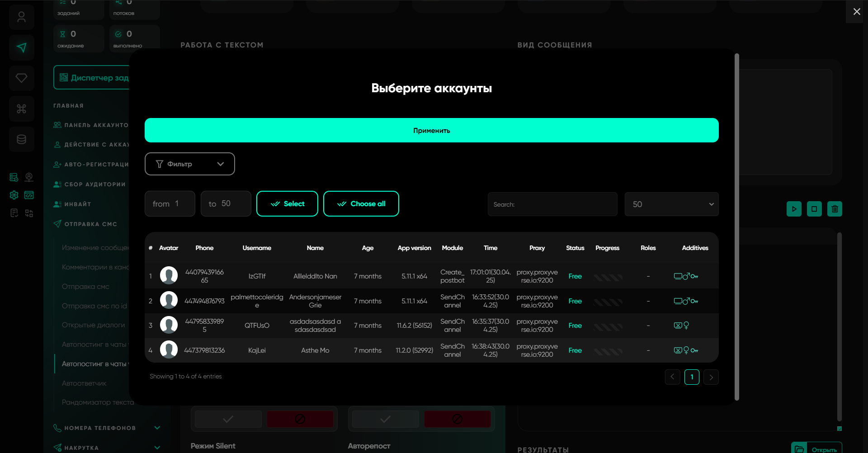This screenshot has height=453, width=868.
Task: Click the stop square button
Action: point(814,209)
